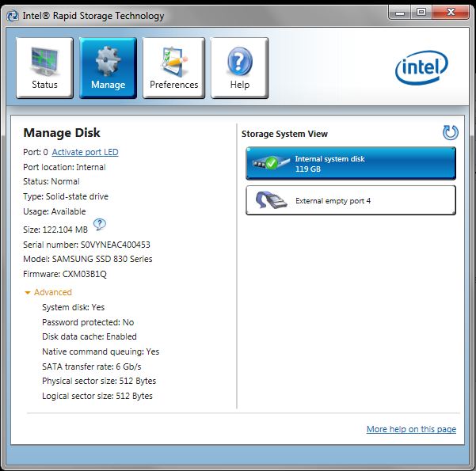Collapse the Advanced section
This screenshot has width=476, height=471.
pyautogui.click(x=48, y=292)
